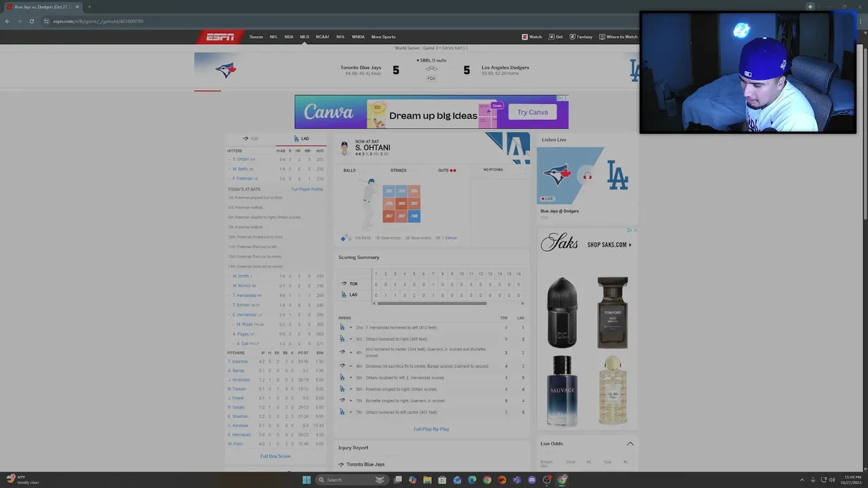
Task: Click the .369 center hot-zone square
Action: click(x=401, y=203)
